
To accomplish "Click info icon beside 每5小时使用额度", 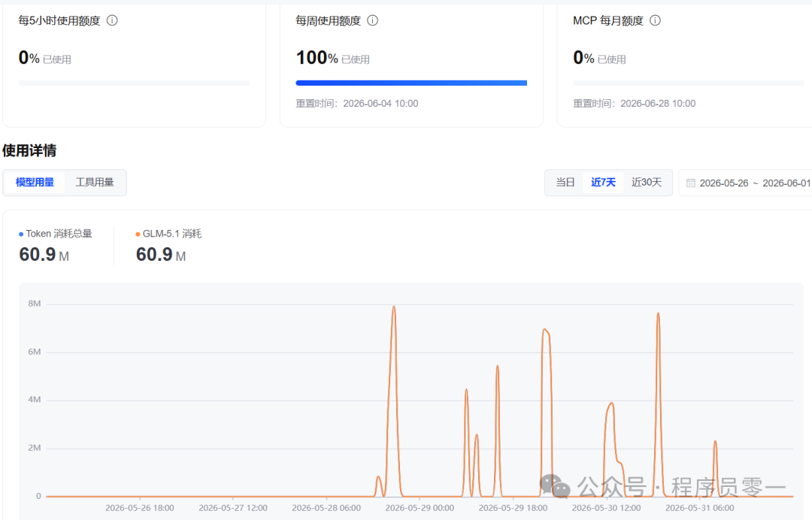I will pos(112,21).
